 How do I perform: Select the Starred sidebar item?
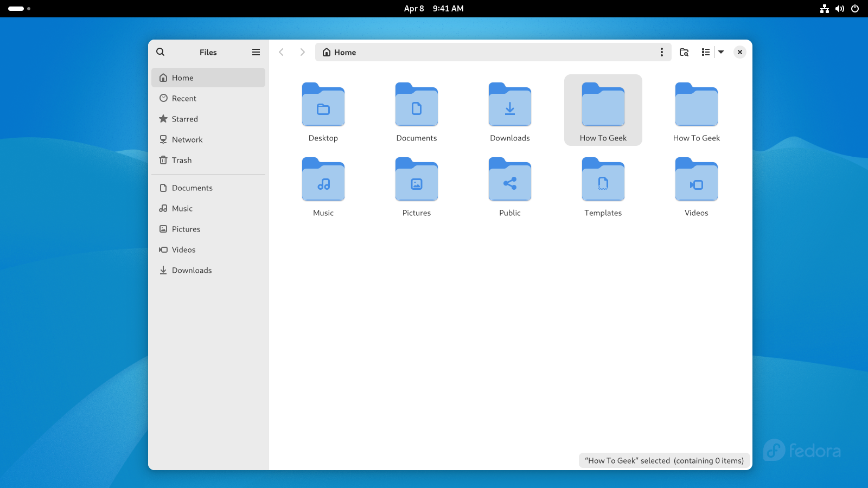(x=184, y=119)
